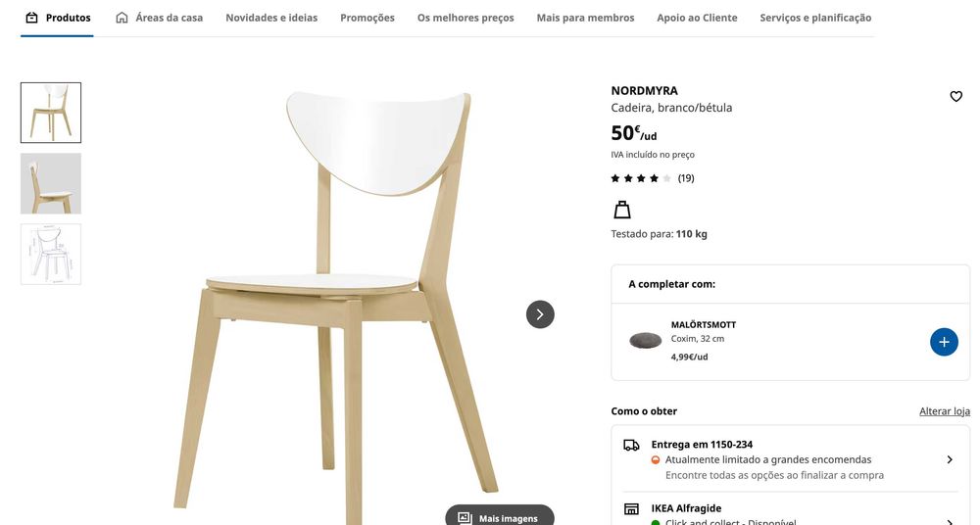Select the dimensions drawing thumbnail
Image resolution: width=980 pixels, height=525 pixels.
(51, 255)
